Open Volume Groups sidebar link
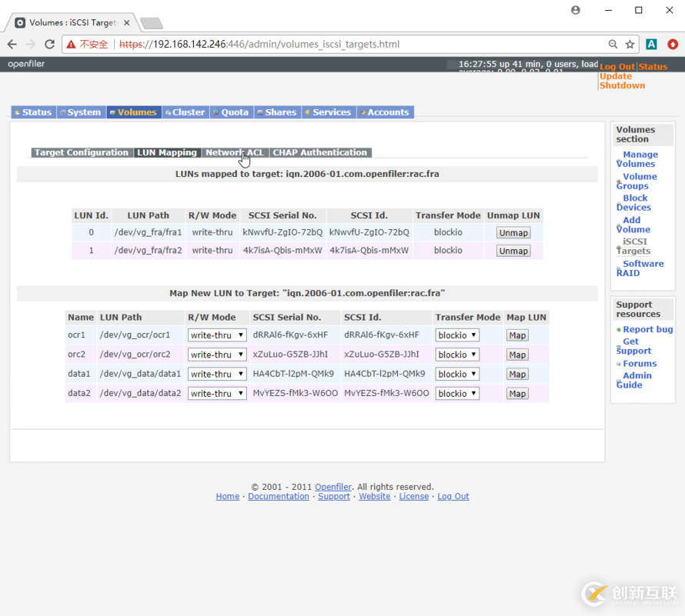Image resolution: width=685 pixels, height=616 pixels. [637, 181]
